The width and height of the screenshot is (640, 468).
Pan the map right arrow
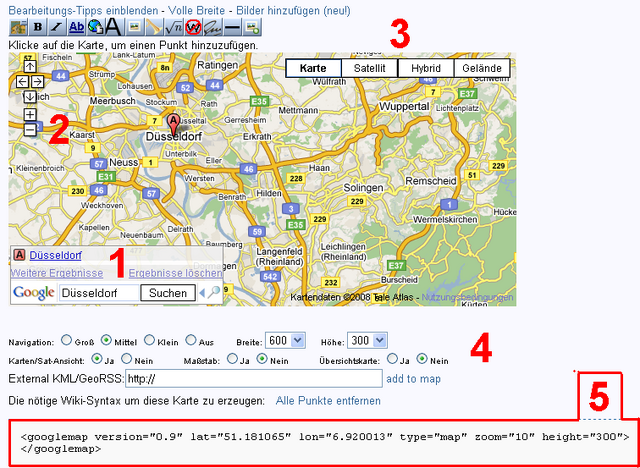click(38, 82)
